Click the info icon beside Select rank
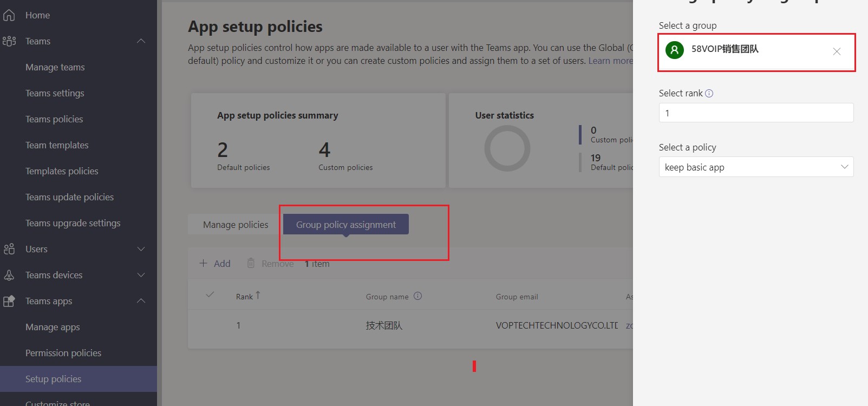 [x=709, y=93]
